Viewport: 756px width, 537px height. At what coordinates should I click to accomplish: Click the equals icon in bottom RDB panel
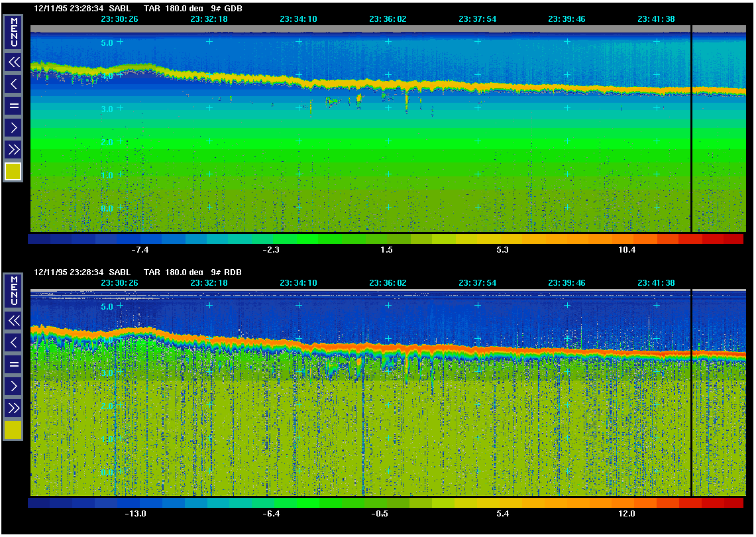(x=13, y=364)
